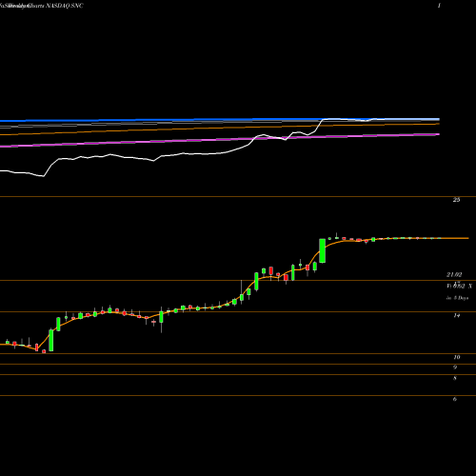476x476 pixels.
Task: Click the 9 price axis label
Action: [x=455, y=367]
